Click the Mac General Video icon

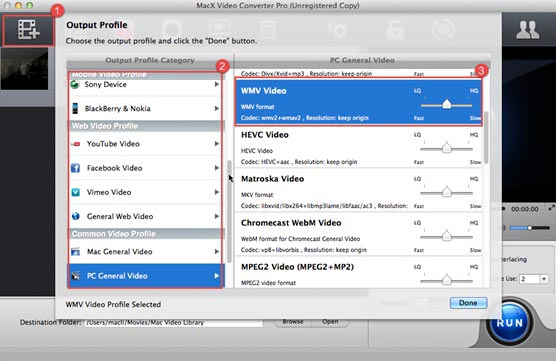tap(75, 252)
